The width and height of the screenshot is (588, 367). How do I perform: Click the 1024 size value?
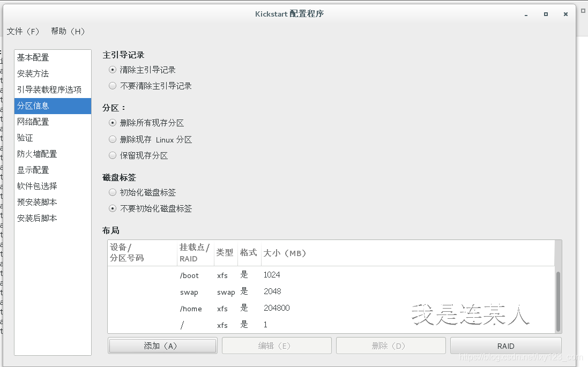pyautogui.click(x=272, y=275)
